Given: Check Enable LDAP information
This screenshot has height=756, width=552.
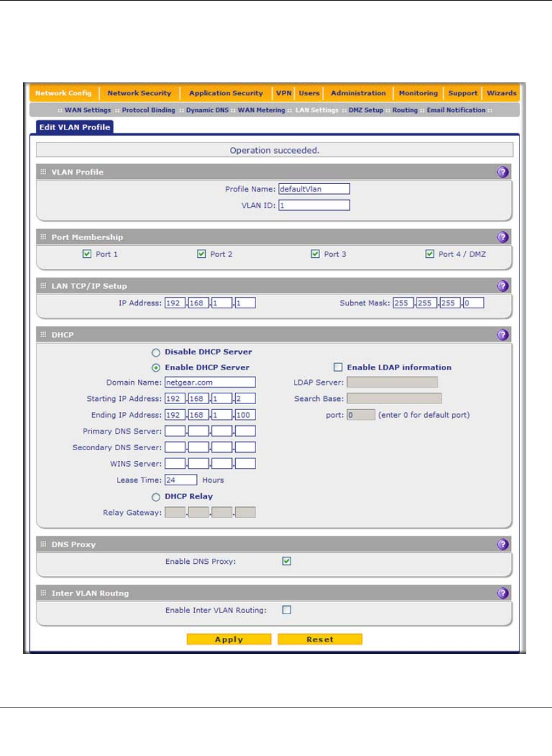Looking at the screenshot, I should click(x=338, y=367).
